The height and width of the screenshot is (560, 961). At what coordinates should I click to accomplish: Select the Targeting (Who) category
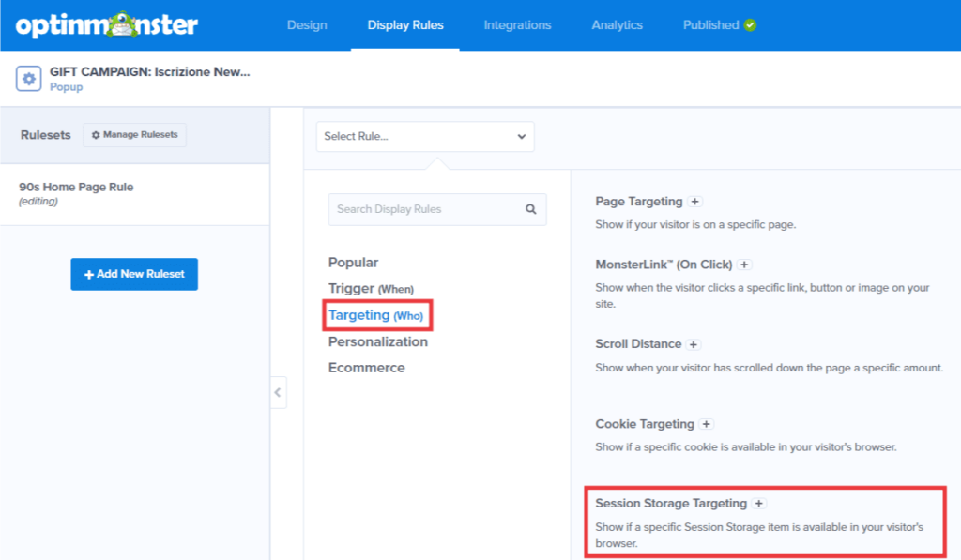pos(376,314)
